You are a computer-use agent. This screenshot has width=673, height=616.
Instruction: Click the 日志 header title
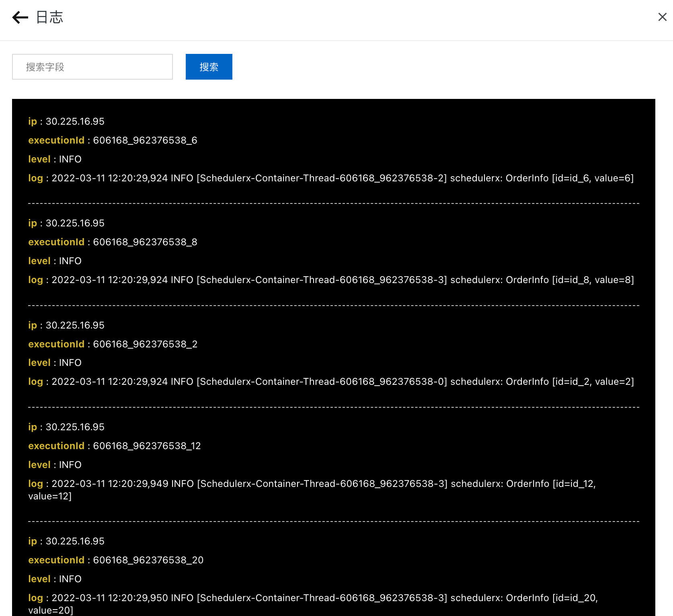[x=49, y=17]
